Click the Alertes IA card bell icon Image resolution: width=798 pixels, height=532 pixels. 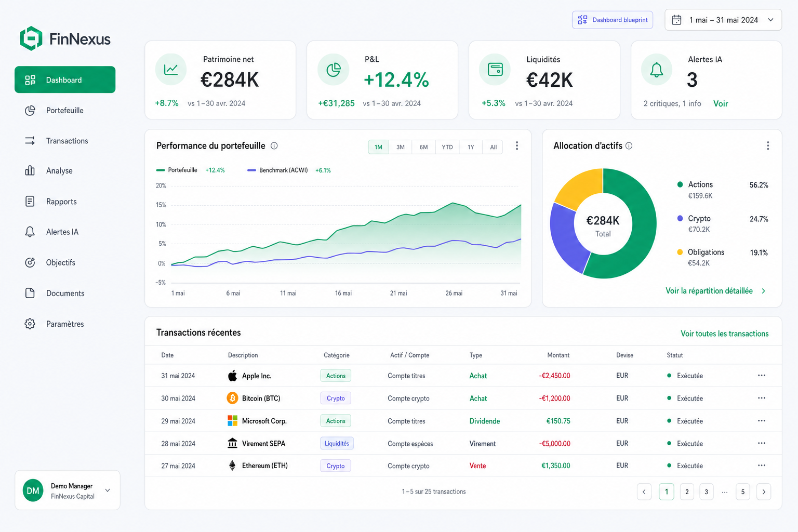click(657, 69)
